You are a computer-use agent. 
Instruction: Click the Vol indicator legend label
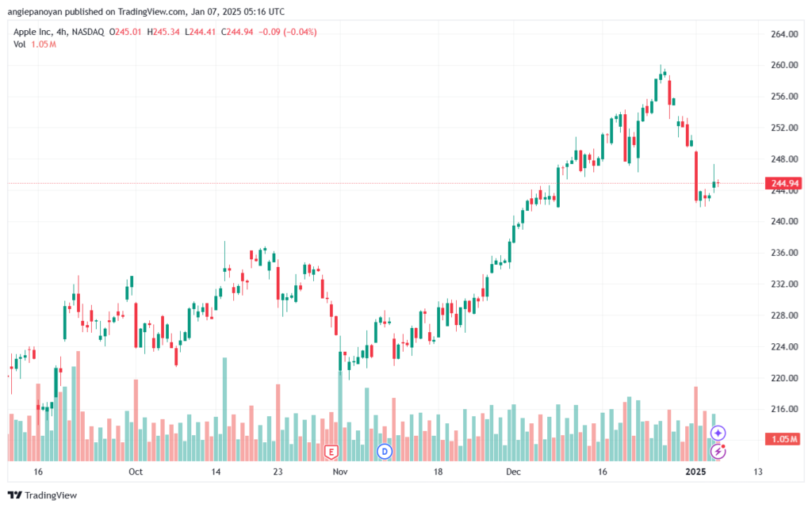pyautogui.click(x=20, y=44)
